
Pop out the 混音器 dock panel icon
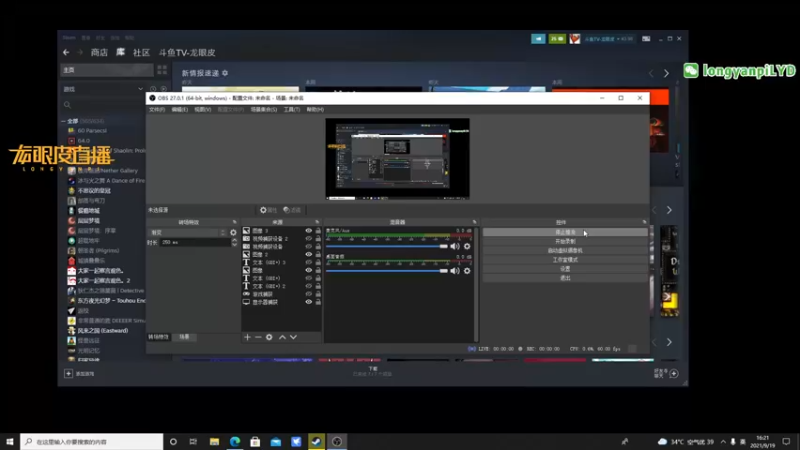coord(474,222)
